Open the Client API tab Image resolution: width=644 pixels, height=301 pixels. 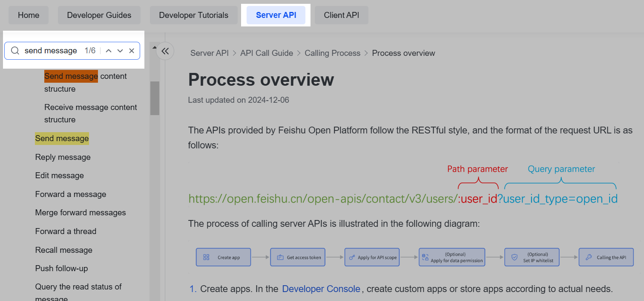click(x=341, y=15)
